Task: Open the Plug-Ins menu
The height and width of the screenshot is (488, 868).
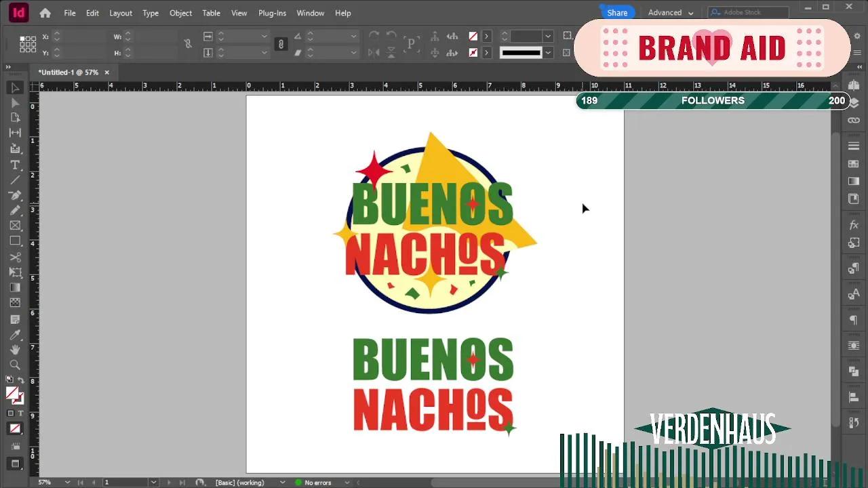Action: pos(272,13)
